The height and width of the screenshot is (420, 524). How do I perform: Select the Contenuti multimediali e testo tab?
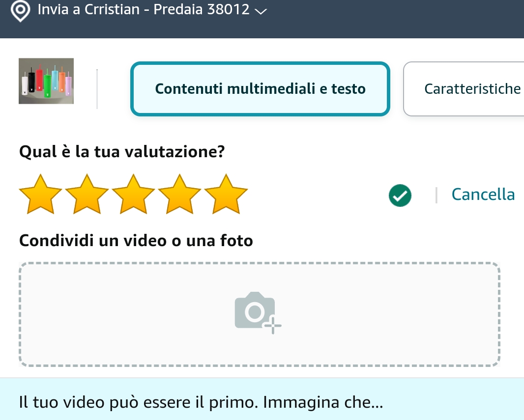pyautogui.click(x=260, y=89)
